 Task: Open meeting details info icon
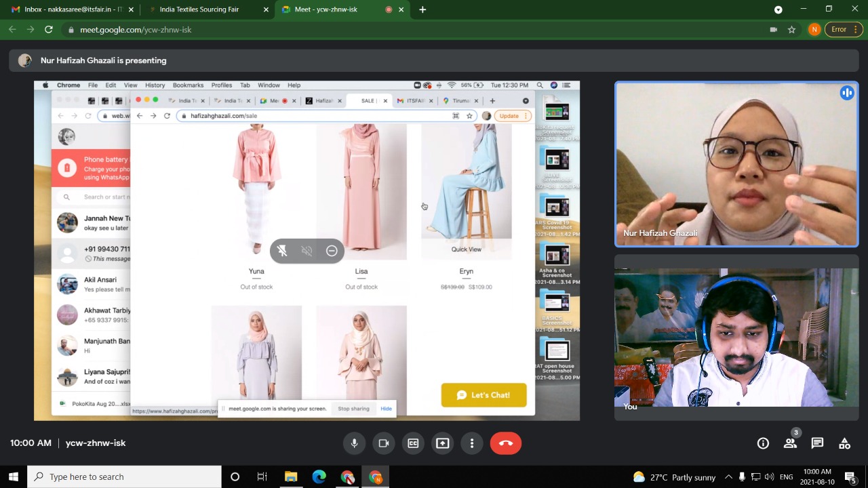[x=763, y=443]
